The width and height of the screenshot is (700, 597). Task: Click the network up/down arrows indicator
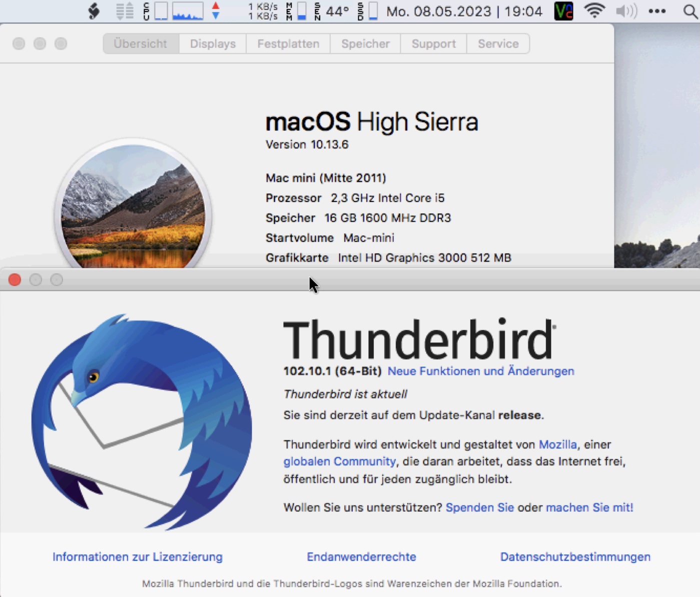pos(216,11)
